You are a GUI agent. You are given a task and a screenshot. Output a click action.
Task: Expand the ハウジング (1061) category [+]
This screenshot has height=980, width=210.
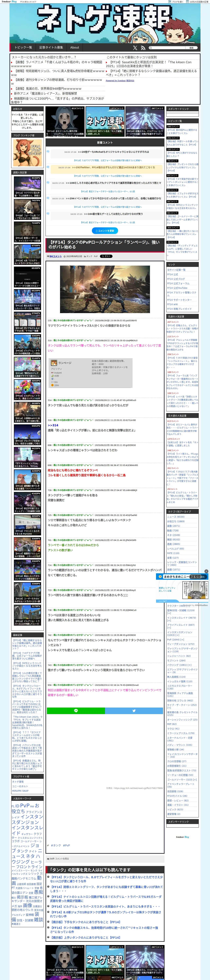[x=189, y=665]
